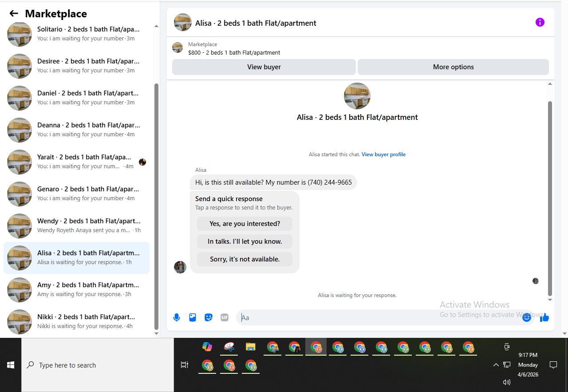Click chat pane scrollbar up arrow
Viewport: 568px width, 392px height.
click(x=550, y=84)
